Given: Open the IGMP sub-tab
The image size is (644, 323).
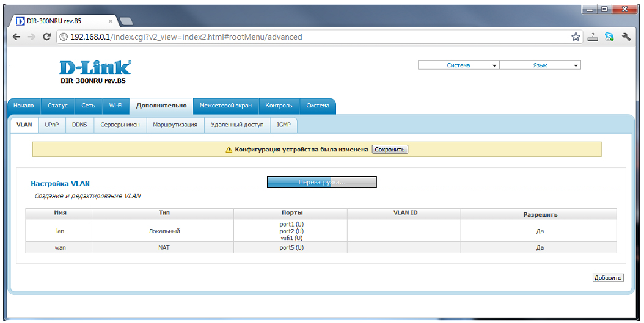Looking at the screenshot, I should tap(284, 125).
